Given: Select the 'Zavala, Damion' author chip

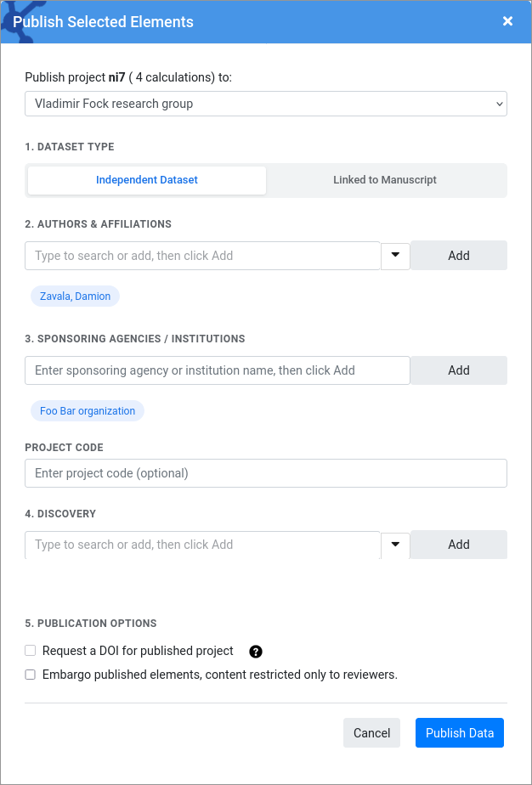Looking at the screenshot, I should (x=74, y=296).
